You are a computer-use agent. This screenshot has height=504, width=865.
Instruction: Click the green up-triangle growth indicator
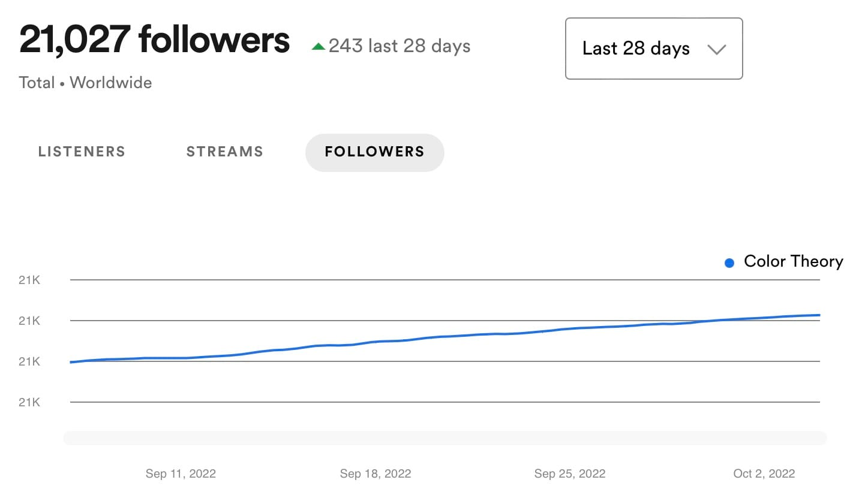(319, 46)
